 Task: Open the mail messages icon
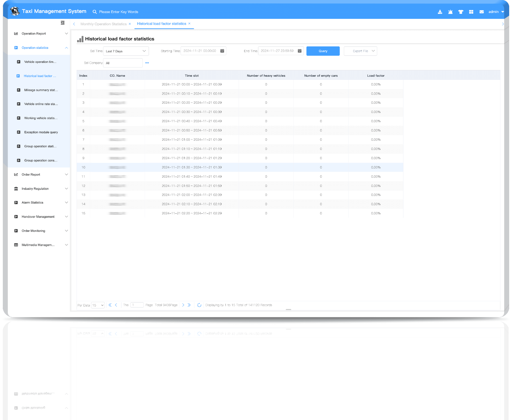pyautogui.click(x=482, y=12)
